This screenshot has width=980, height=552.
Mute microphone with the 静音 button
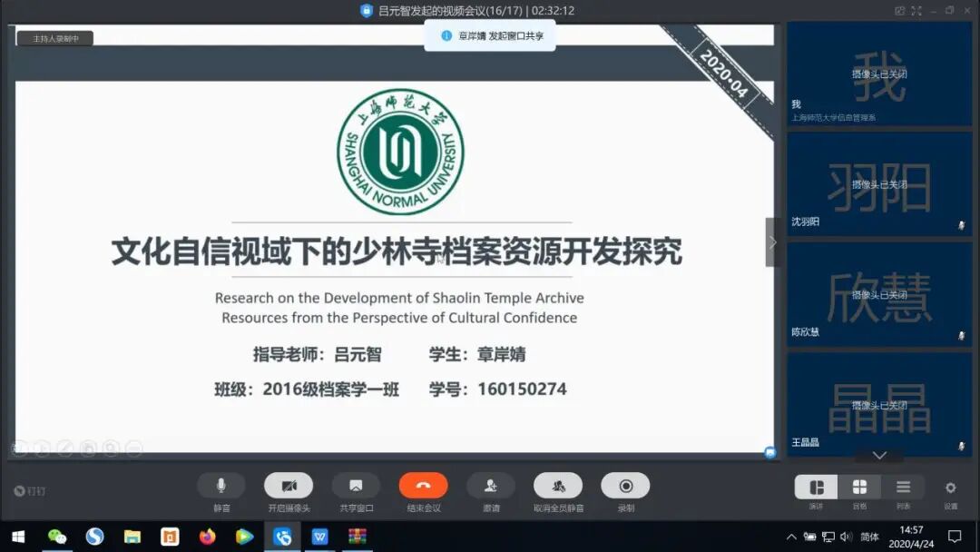[x=221, y=486]
